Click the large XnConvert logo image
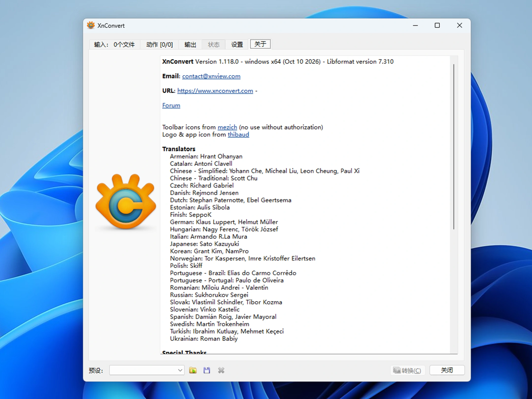 [x=126, y=201]
